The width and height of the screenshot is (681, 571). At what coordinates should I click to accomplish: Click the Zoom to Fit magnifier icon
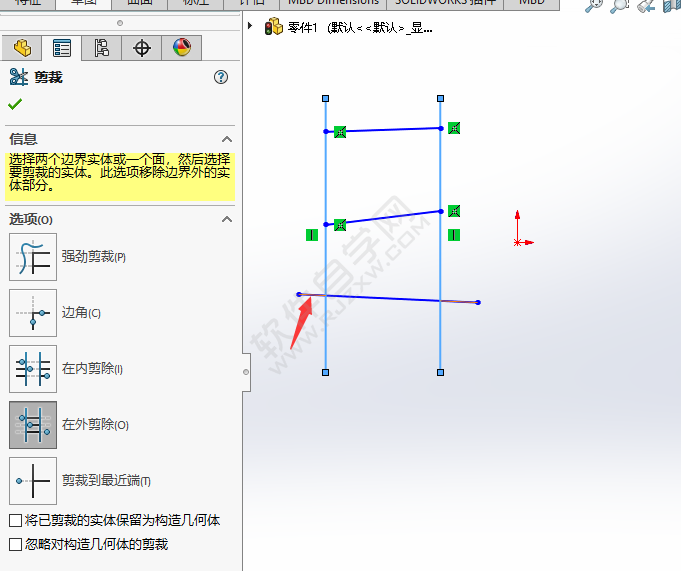(594, 5)
